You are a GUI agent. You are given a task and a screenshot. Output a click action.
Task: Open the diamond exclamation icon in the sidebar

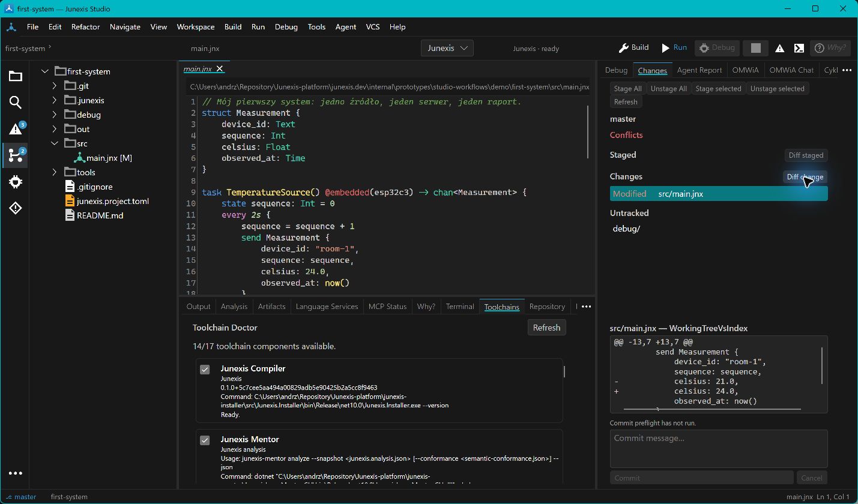[x=16, y=208]
